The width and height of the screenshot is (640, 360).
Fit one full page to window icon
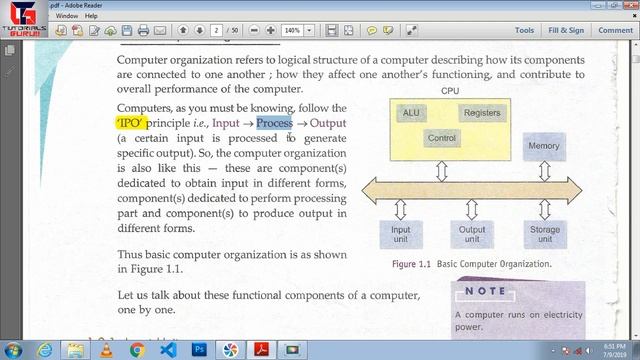tap(349, 30)
